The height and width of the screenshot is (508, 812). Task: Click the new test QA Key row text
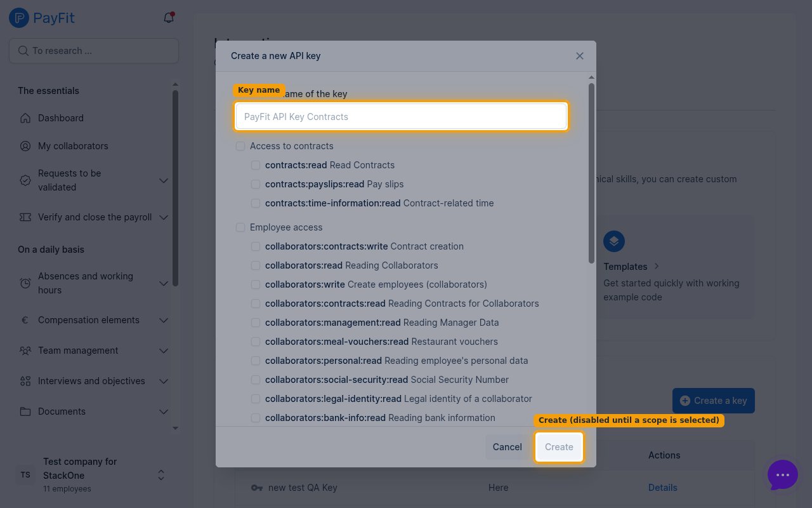point(303,488)
